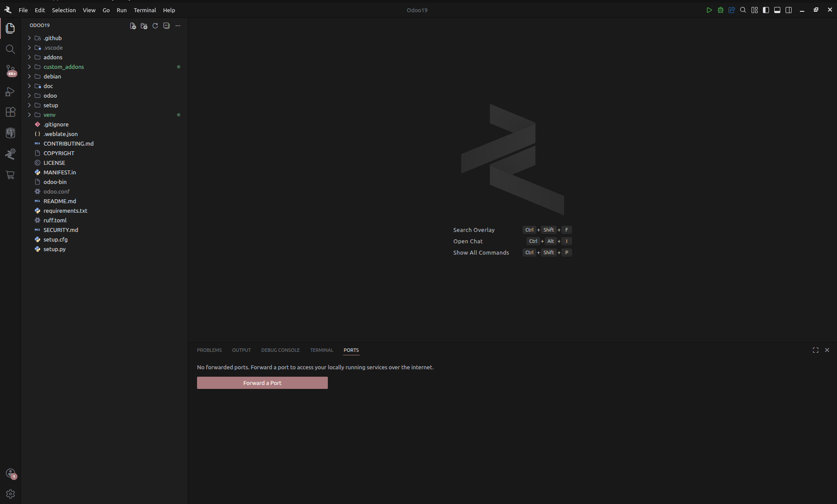Switch to the TERMINAL tab
837x504 pixels.
click(x=321, y=350)
